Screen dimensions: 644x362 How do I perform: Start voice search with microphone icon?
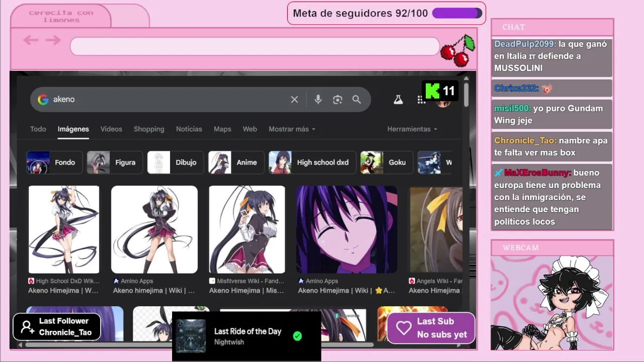tap(318, 100)
